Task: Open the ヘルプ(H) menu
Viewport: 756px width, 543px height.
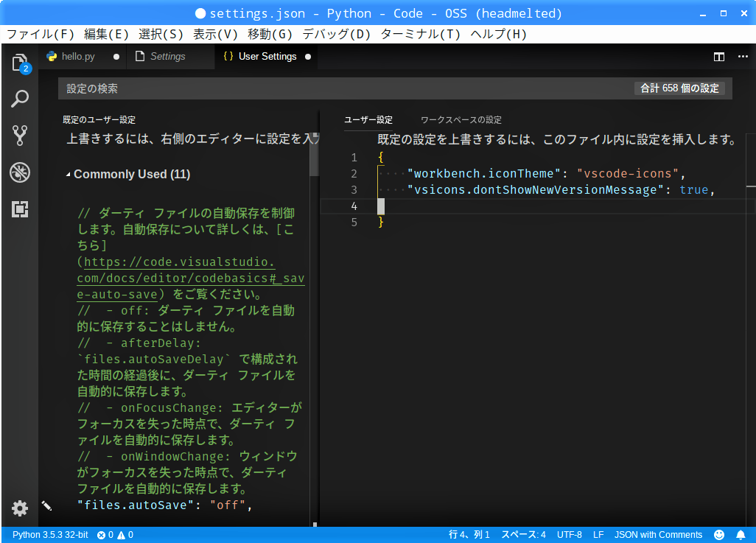Action: tap(498, 34)
